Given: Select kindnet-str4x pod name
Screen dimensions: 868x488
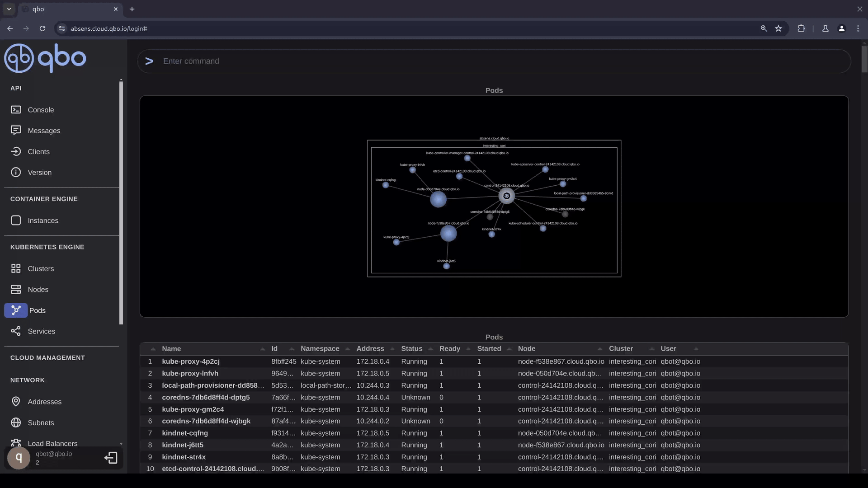Looking at the screenshot, I should click(184, 457).
